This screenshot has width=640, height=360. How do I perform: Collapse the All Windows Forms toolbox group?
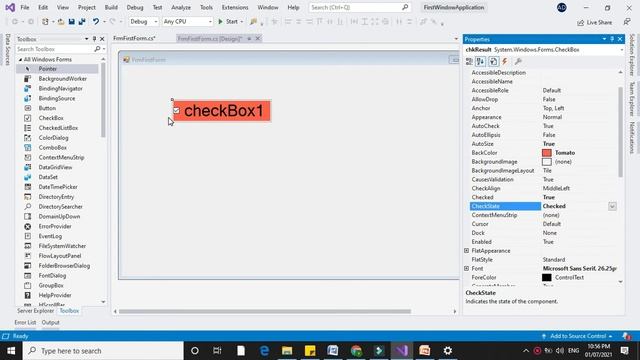(20, 60)
